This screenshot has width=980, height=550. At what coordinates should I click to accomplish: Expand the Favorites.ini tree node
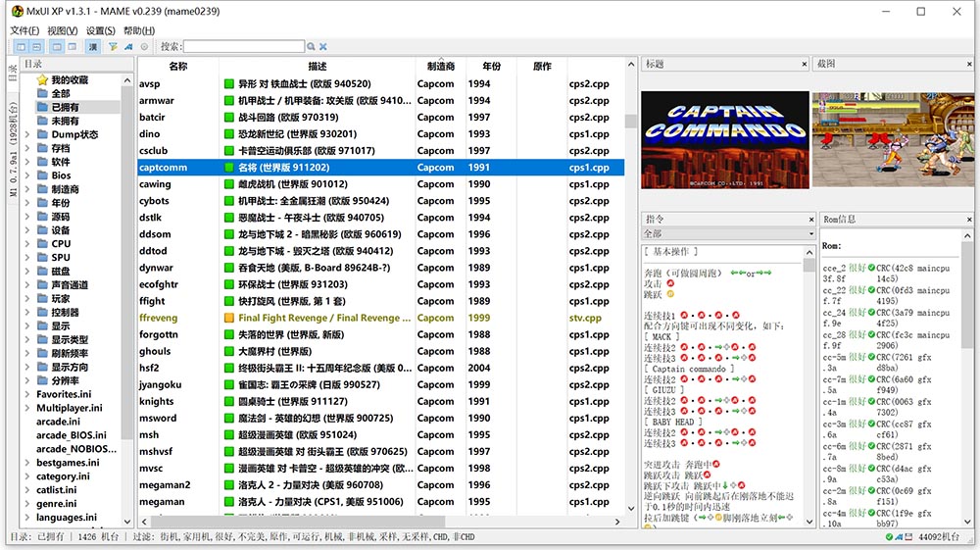point(26,394)
